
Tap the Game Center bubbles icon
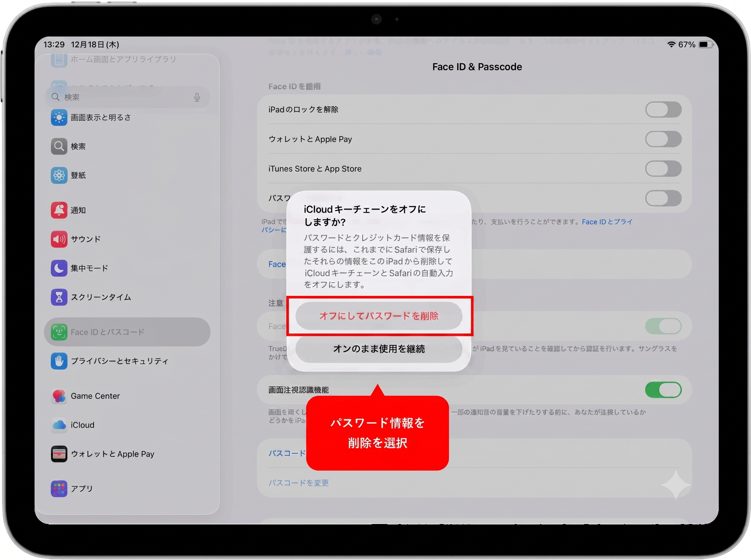pos(59,396)
